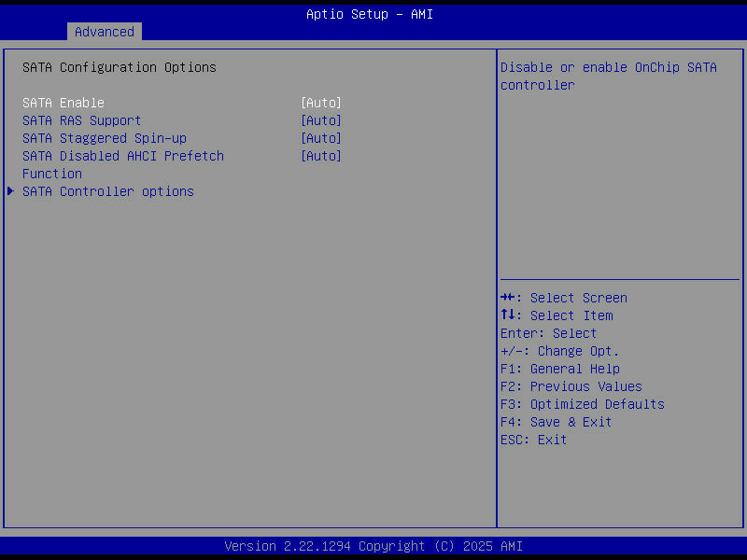The image size is (747, 560).
Task: Click Save & Exit help entry
Action: [556, 422]
